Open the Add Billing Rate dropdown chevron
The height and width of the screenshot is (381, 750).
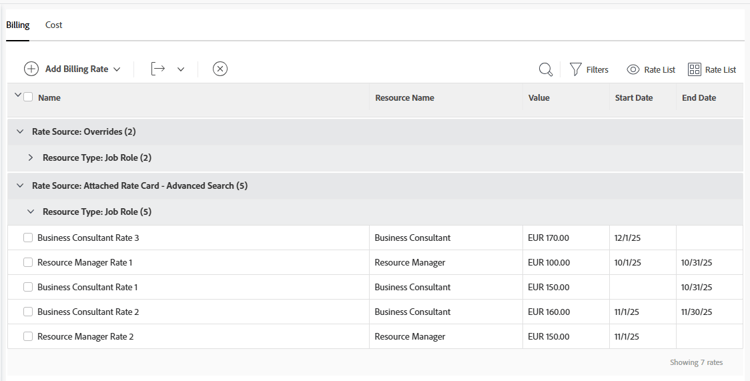coord(117,69)
